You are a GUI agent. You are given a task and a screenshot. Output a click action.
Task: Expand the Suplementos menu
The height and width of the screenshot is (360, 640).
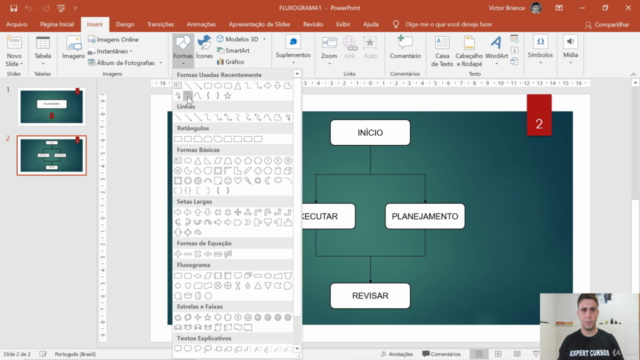pos(293,62)
